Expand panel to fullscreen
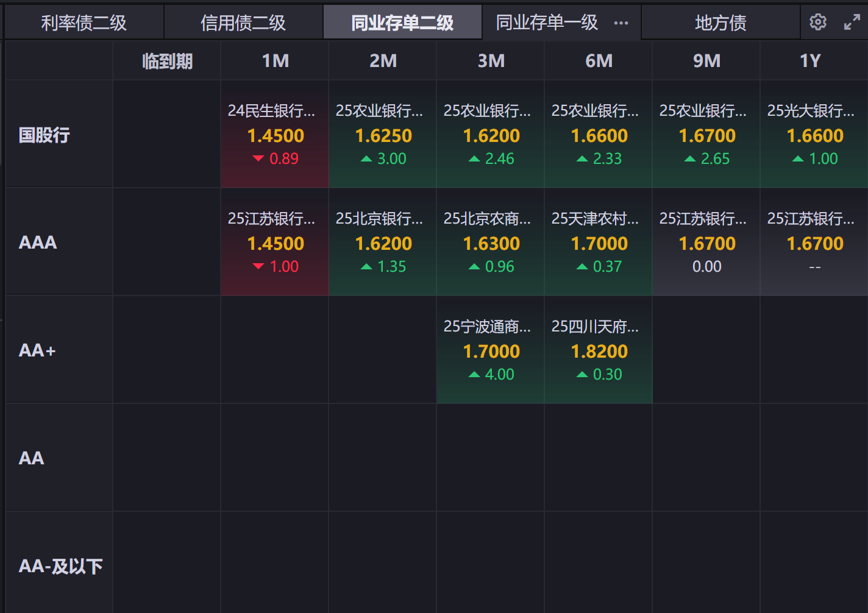 click(852, 23)
